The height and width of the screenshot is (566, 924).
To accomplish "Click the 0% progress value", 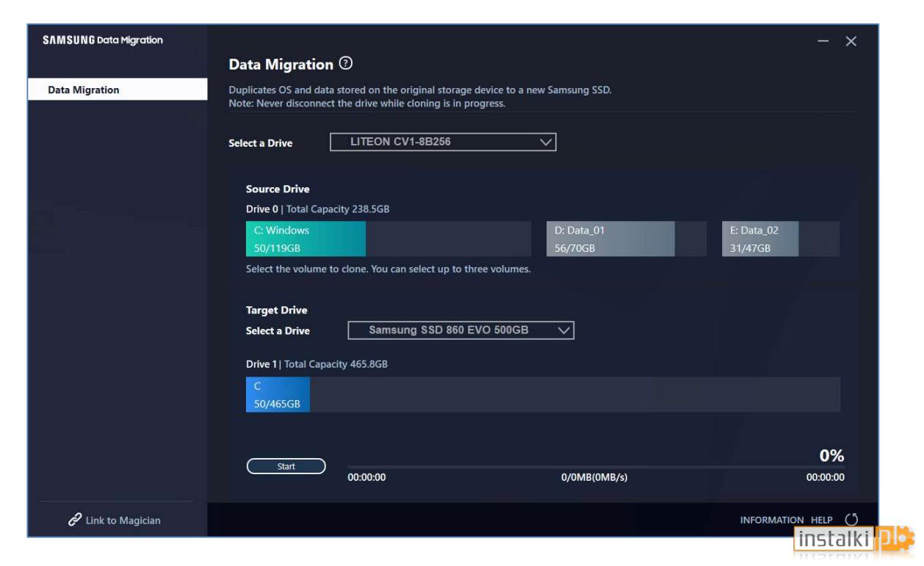I will pyautogui.click(x=831, y=456).
